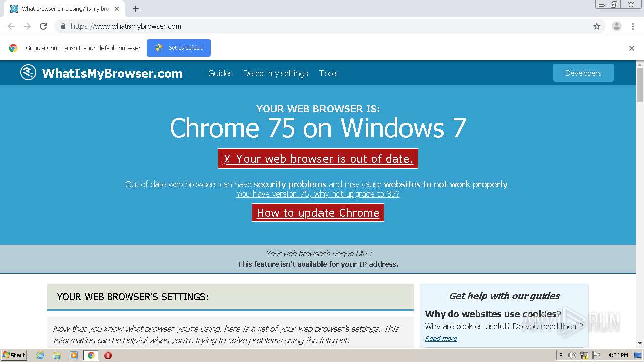Screen dimensions: 644x362
Task: Click the page scrollbar up arrow
Action: (640, 64)
